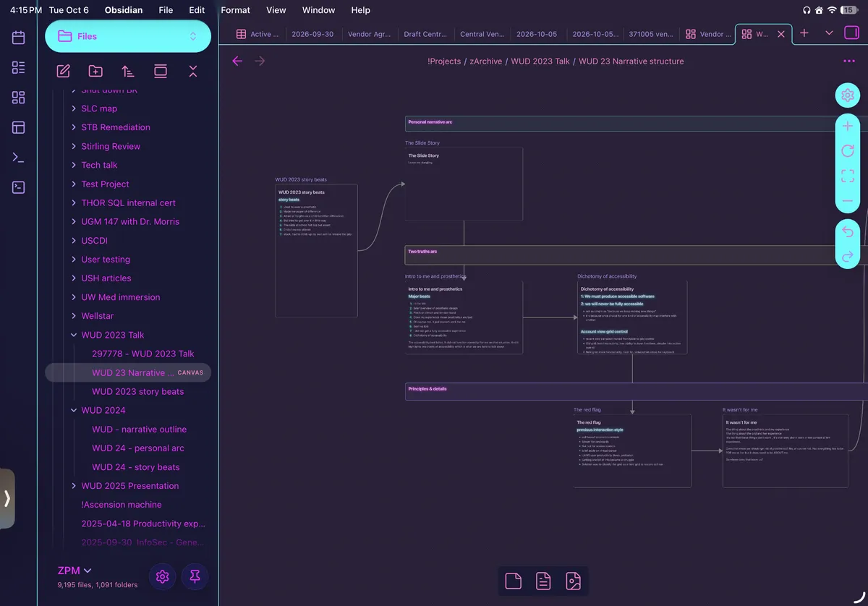This screenshot has height=606, width=868.
Task: Navigate back in canvas history
Action: pos(237,61)
